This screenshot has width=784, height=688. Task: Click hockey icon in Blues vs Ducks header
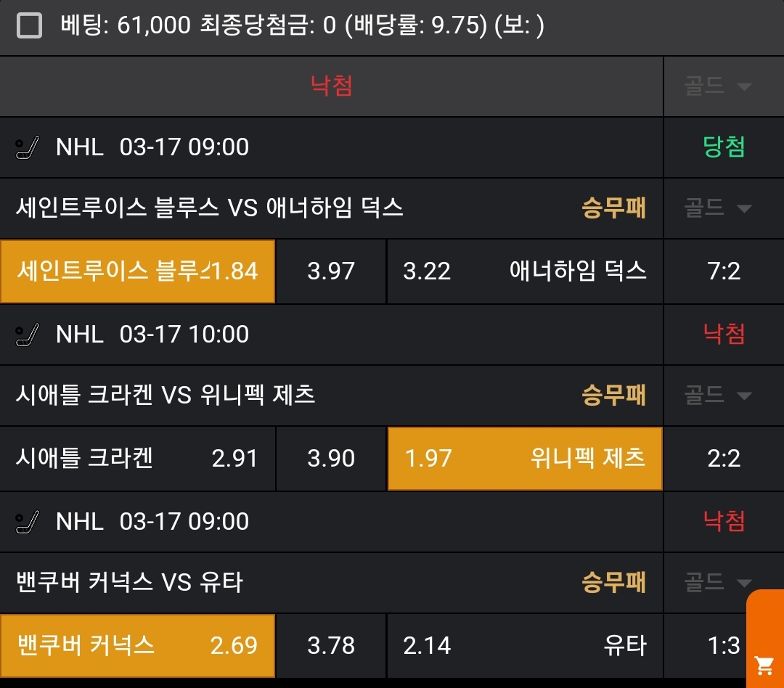coord(27,147)
